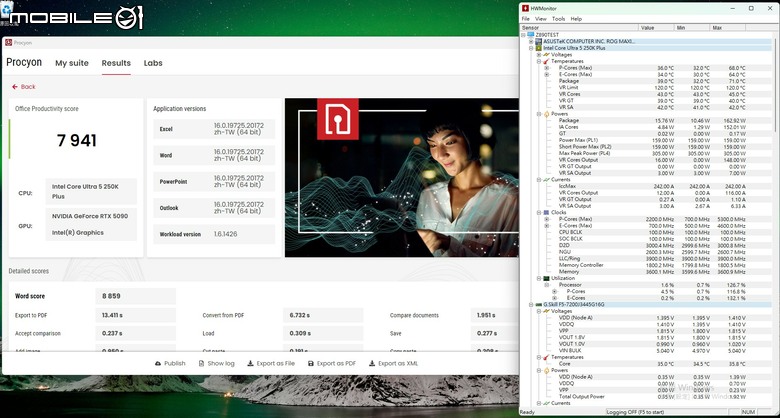Viewport: 780px width, 418px height.
Task: Click the Show log document icon
Action: pos(201,363)
